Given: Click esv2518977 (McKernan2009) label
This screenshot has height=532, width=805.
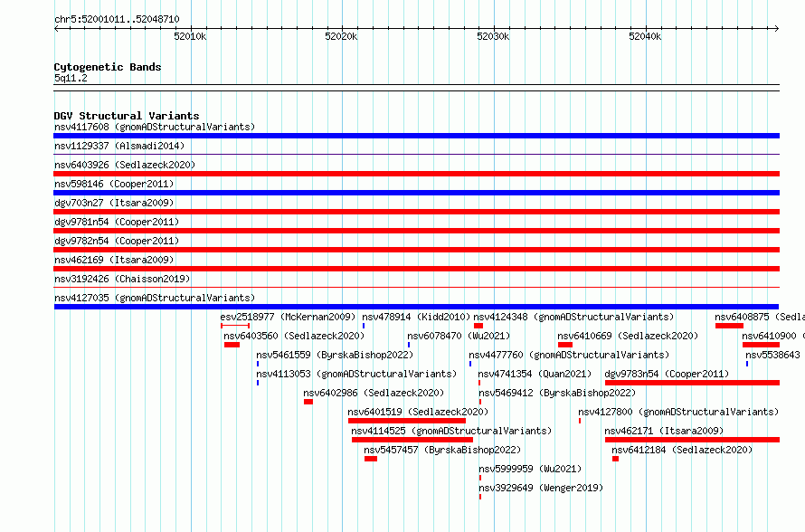Looking at the screenshot, I should pyautogui.click(x=288, y=317).
